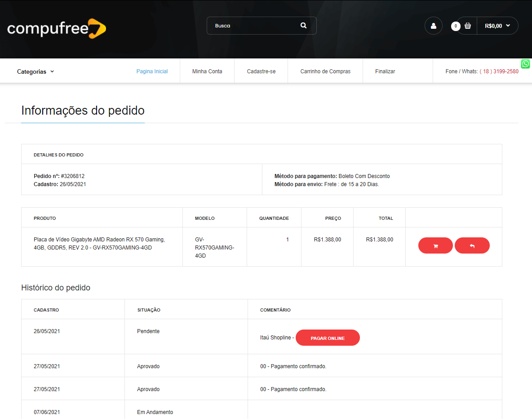Click the Histórico do pedido heading

[56, 288]
